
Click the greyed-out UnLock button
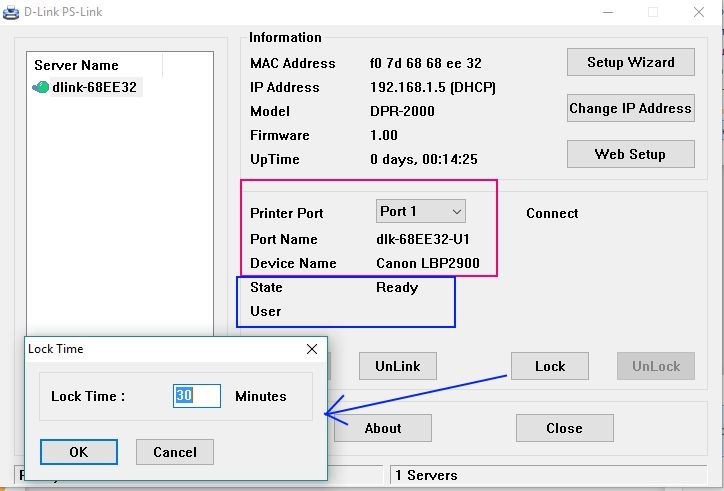656,366
